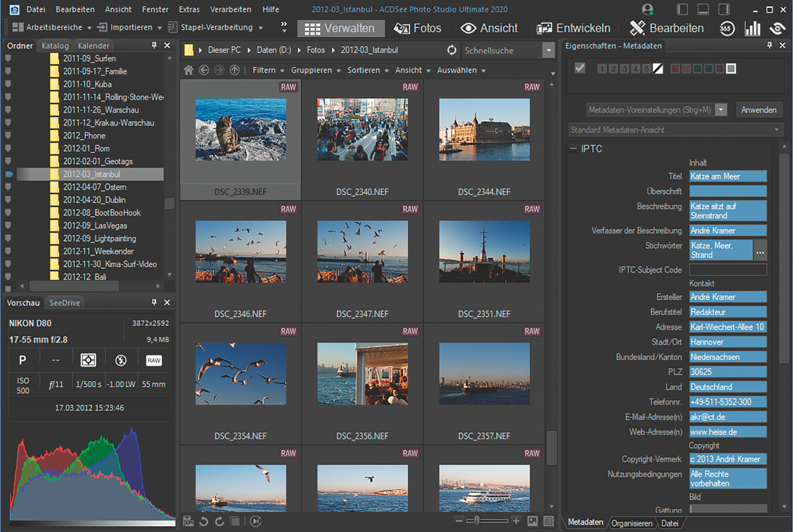Go up one folder level
793x532 pixels.
[x=235, y=70]
